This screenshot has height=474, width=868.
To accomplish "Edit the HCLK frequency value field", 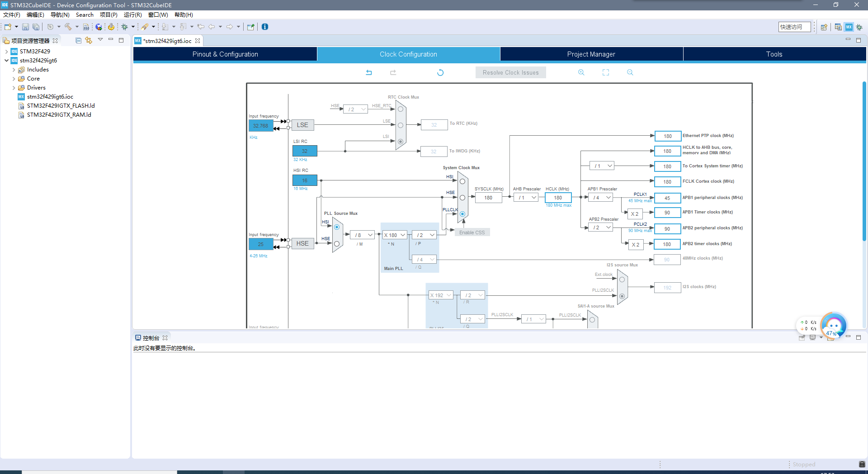I will tap(558, 197).
